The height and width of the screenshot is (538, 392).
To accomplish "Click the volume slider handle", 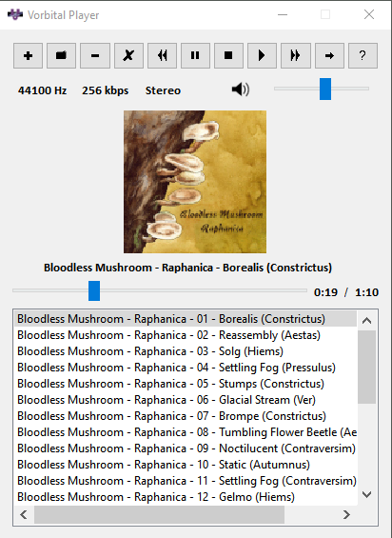I will pyautogui.click(x=325, y=89).
